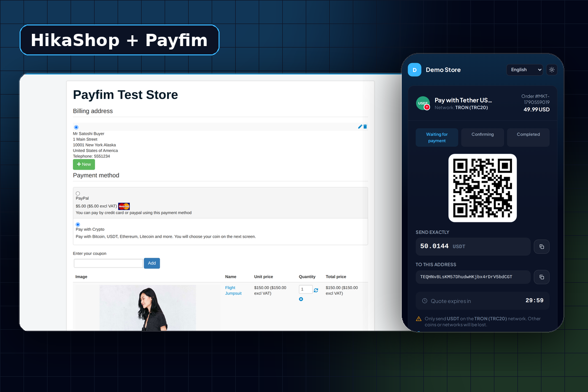This screenshot has width=588, height=392.
Task: Remove Flight Jumpsuit with the blue delete icon
Action: pyautogui.click(x=301, y=299)
